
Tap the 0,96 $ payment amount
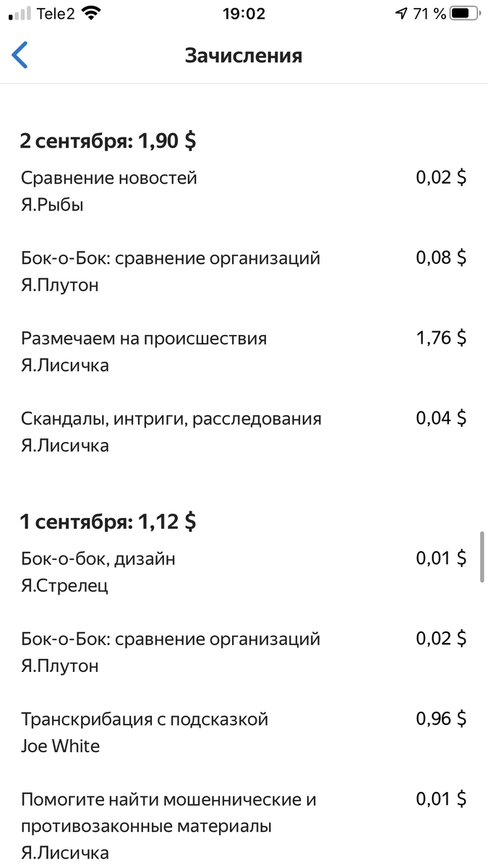click(x=442, y=719)
